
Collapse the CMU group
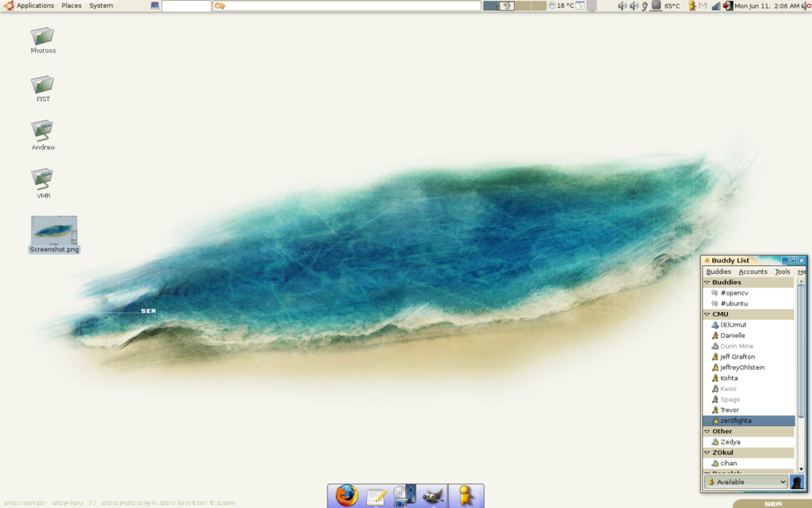(x=707, y=314)
